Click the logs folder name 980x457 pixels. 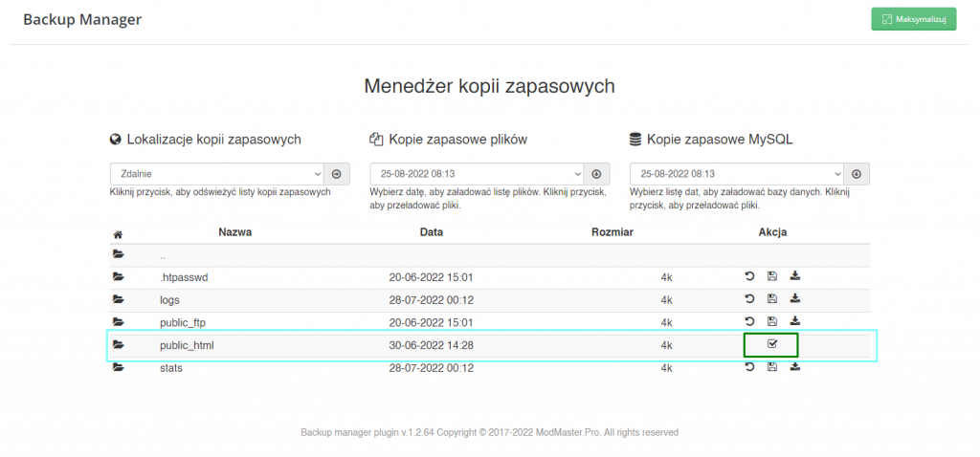[x=169, y=300]
